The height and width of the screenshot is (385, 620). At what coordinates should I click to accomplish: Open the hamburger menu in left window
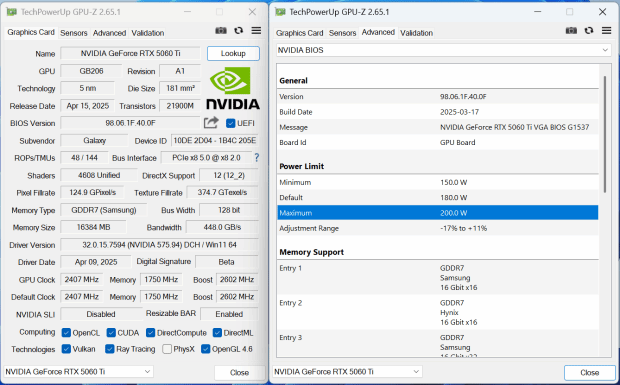coord(256,30)
